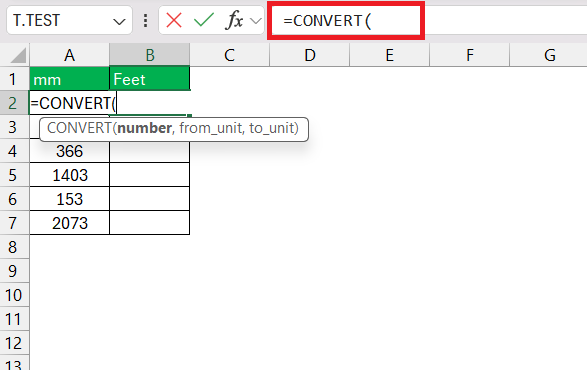This screenshot has width=587, height=370.
Task: Click empty Feet cell beside 1403
Action: (x=150, y=175)
